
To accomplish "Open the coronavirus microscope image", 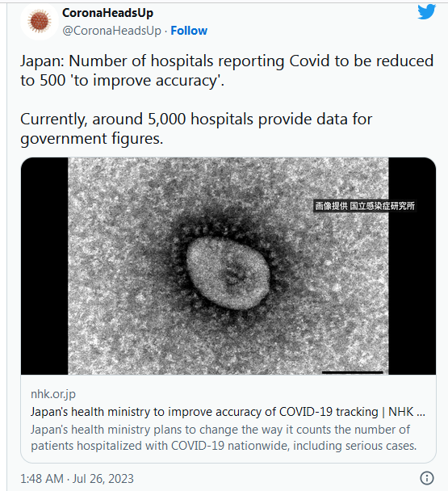I will [x=228, y=266].
